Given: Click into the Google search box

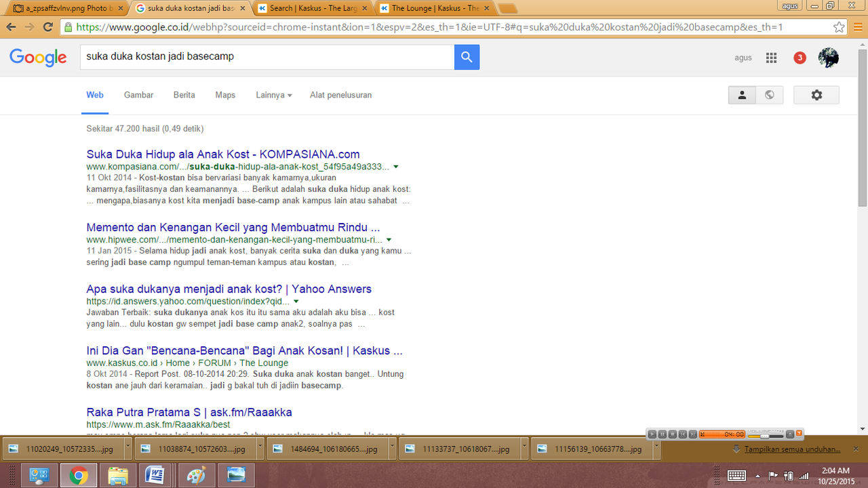Looking at the screenshot, I should 267,57.
